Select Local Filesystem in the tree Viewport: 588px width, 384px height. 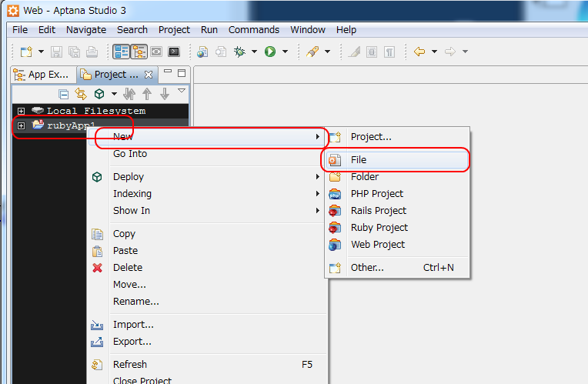(96, 111)
